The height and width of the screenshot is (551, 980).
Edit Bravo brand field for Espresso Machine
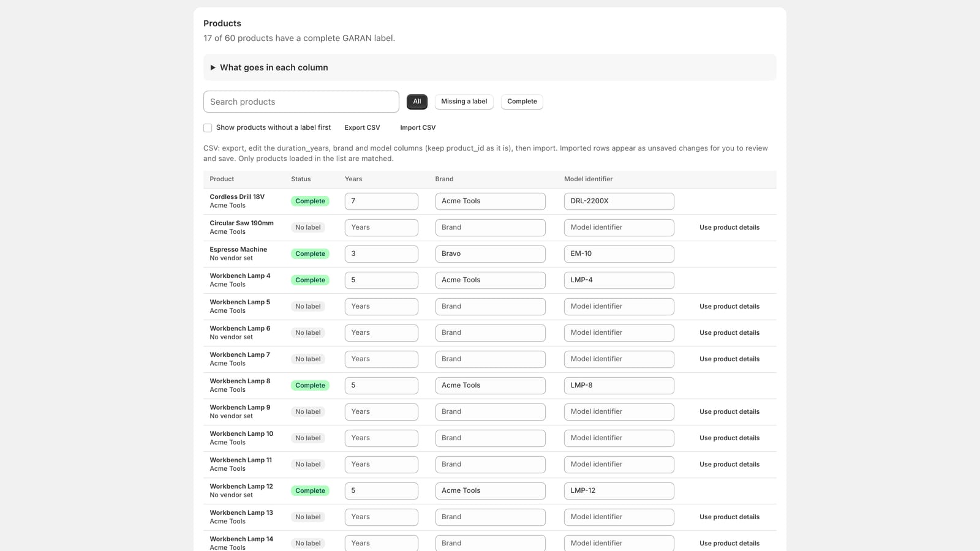pos(490,254)
